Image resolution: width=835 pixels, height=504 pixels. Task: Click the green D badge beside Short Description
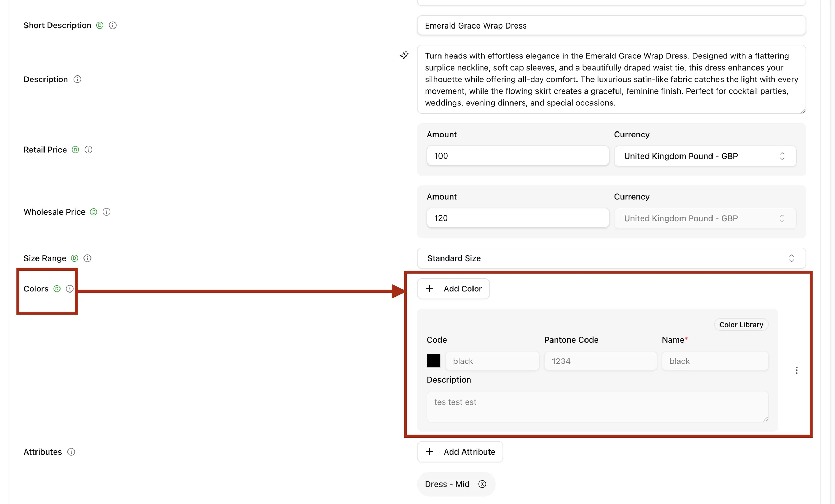(100, 25)
